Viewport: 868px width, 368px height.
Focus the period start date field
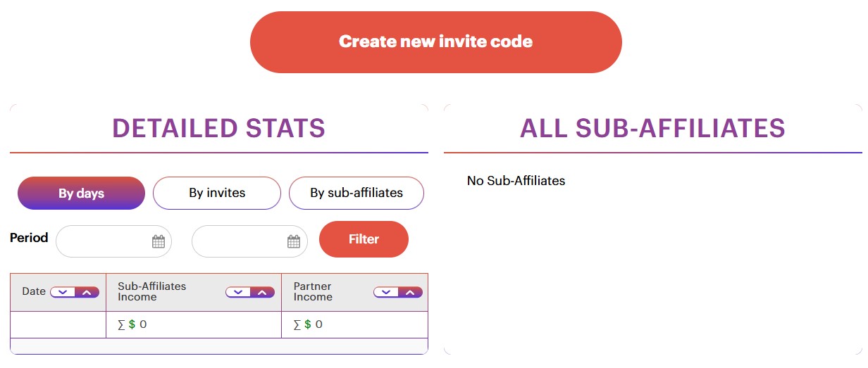click(113, 241)
